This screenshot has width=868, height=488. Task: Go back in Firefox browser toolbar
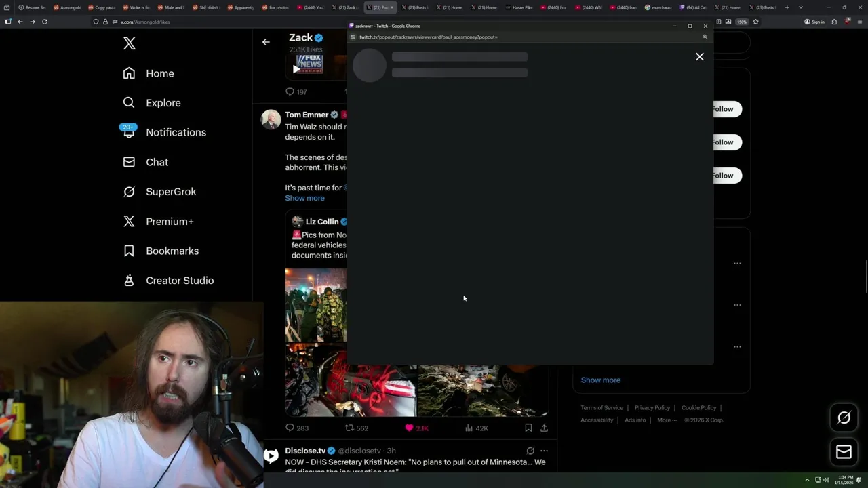(20, 22)
